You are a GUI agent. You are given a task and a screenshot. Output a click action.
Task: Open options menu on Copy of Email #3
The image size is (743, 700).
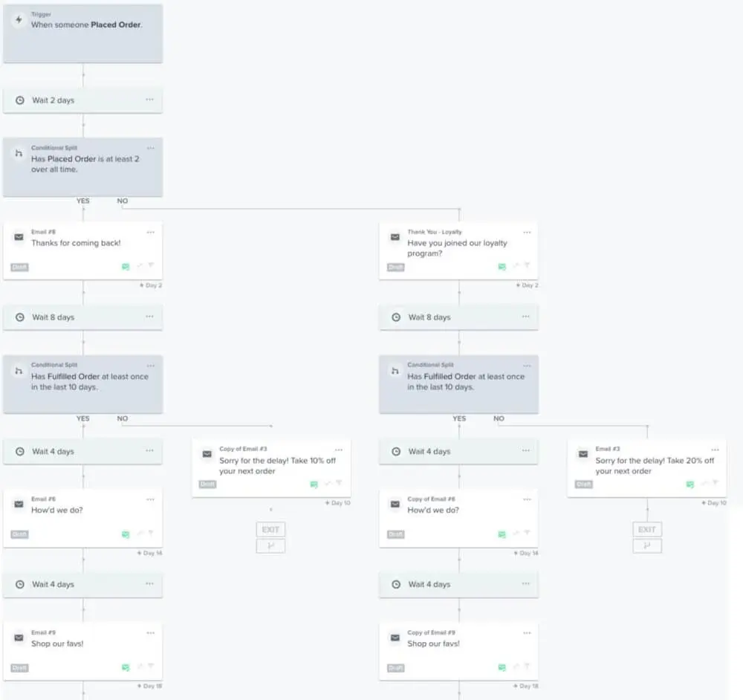[339, 450]
